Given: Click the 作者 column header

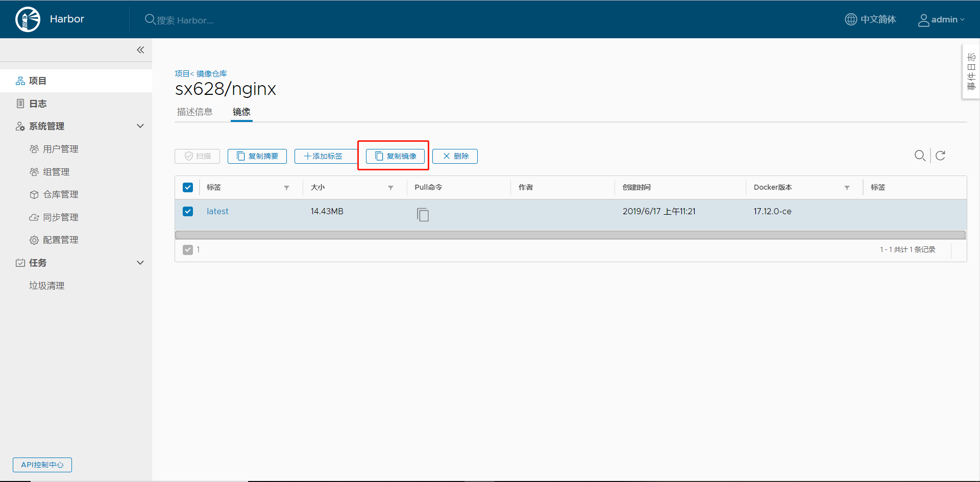Looking at the screenshot, I should click(526, 187).
